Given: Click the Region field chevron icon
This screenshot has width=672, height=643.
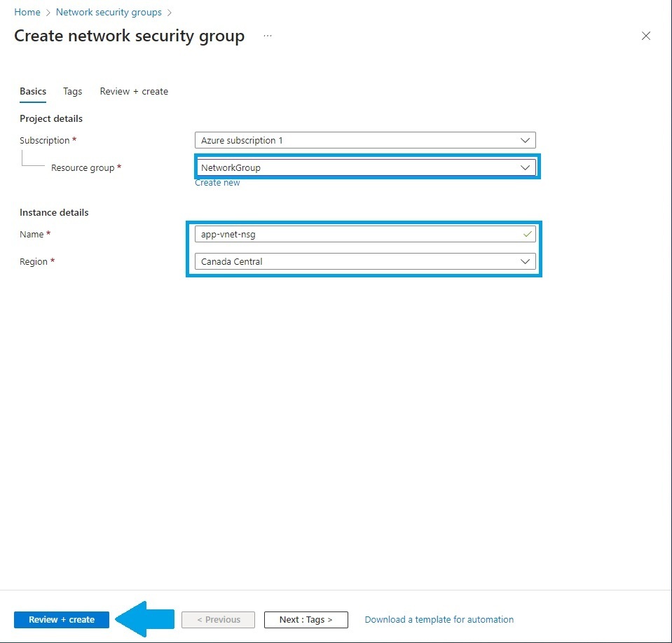Looking at the screenshot, I should (525, 261).
